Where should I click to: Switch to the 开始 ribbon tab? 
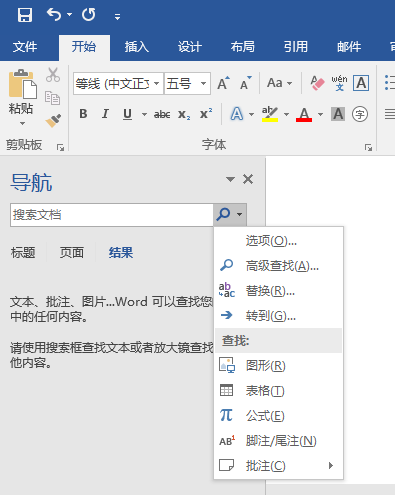click(84, 47)
